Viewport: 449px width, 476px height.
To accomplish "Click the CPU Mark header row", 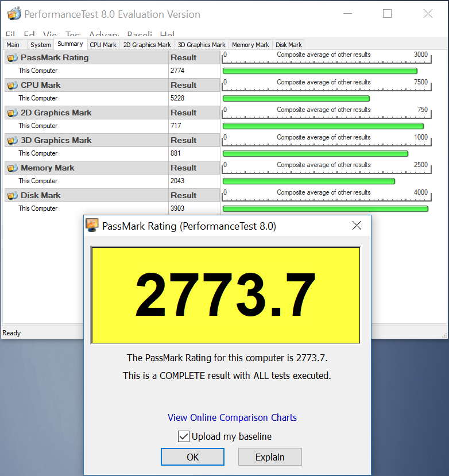I will point(113,86).
